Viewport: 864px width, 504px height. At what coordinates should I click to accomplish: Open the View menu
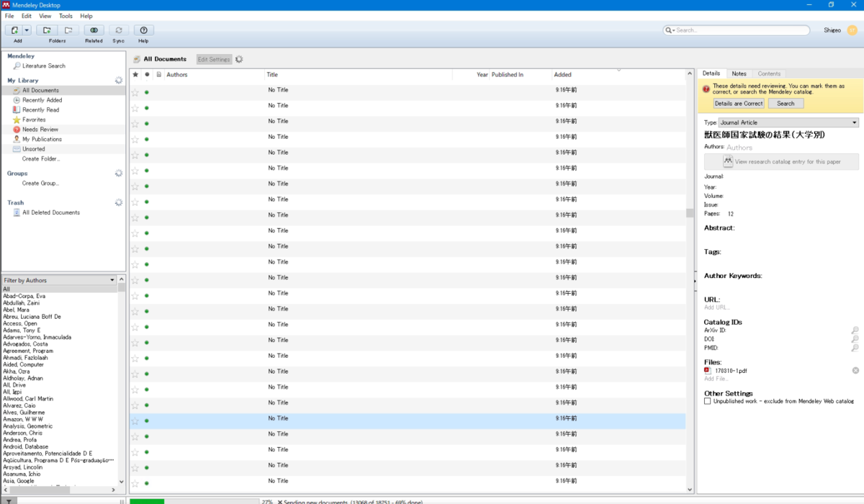point(45,16)
